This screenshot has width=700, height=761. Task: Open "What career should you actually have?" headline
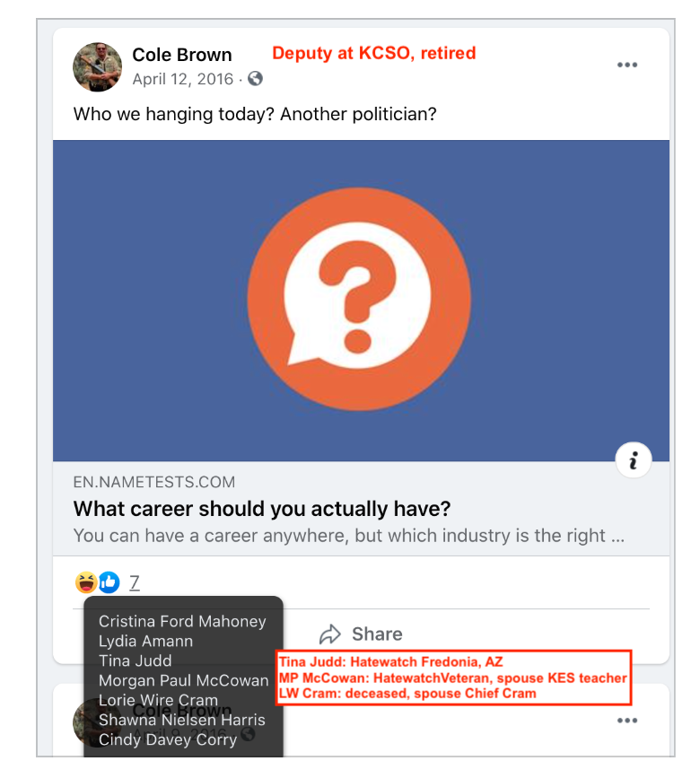(261, 509)
